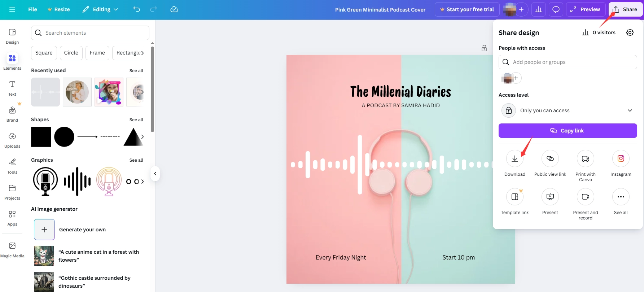
Task: Open the Brand sidebar panel
Action: [12, 114]
